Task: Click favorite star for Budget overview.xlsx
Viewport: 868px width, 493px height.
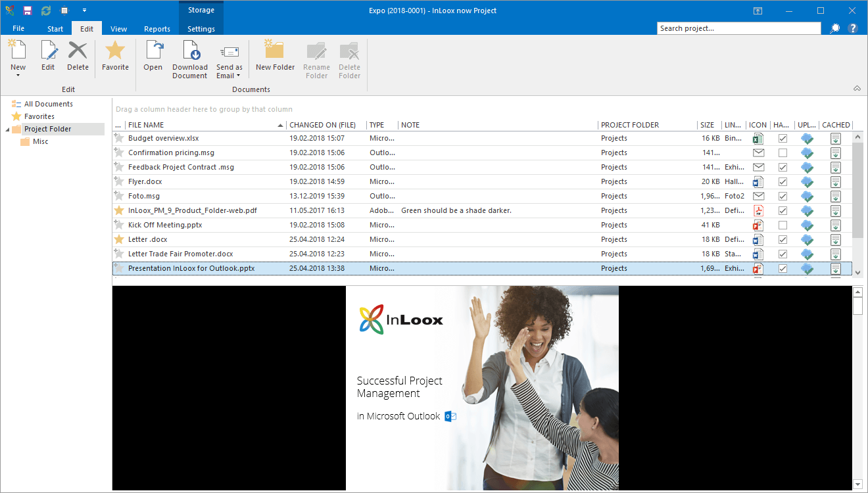Action: [x=119, y=138]
